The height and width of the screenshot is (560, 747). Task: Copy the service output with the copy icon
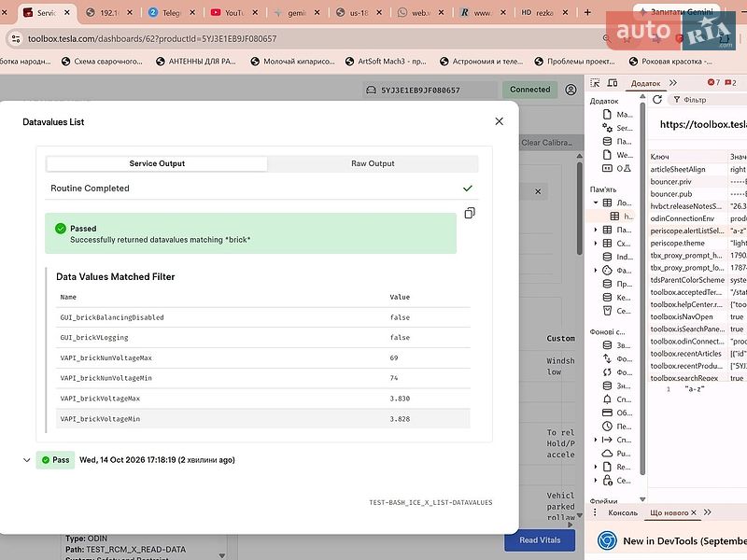point(470,213)
